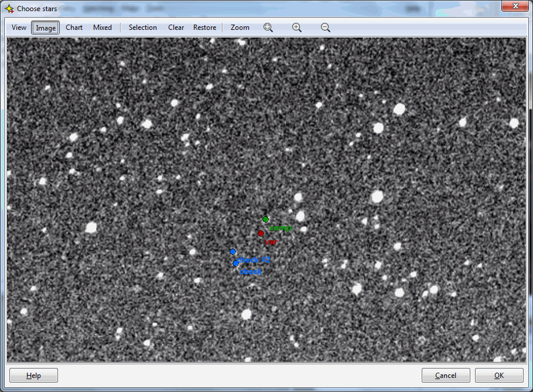Switch display mode to Image
Screen dimensions: 533x392
tap(46, 28)
